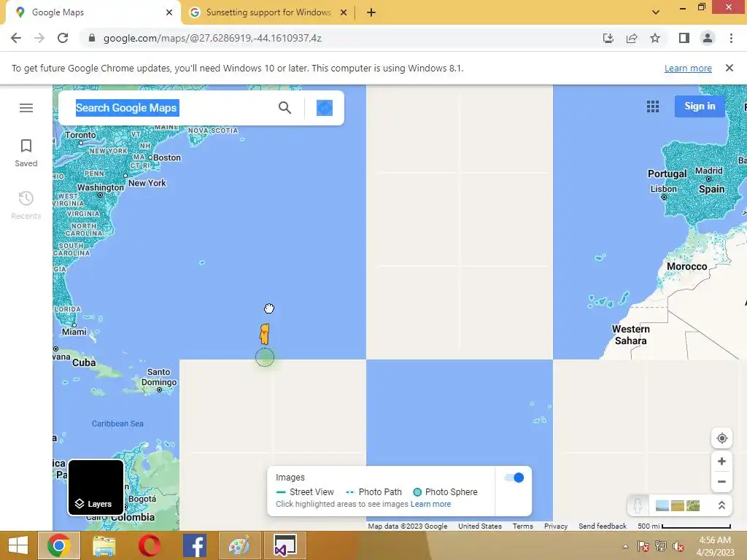Click the network tray icon
This screenshot has width=747, height=560.
click(661, 546)
